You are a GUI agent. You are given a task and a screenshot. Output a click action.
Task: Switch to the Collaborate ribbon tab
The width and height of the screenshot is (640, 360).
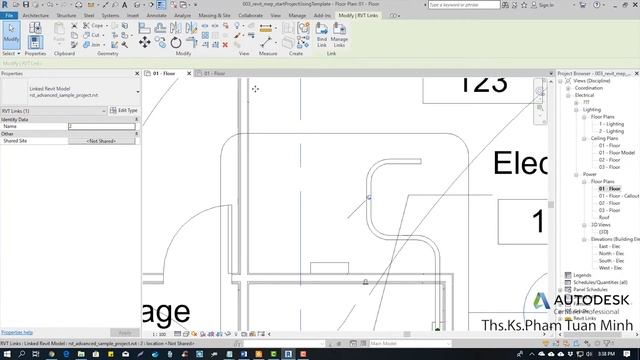tap(250, 16)
